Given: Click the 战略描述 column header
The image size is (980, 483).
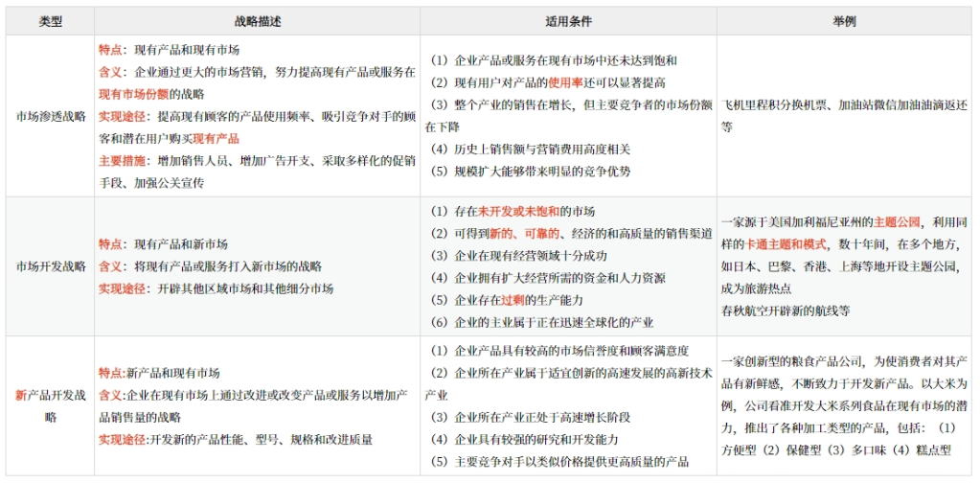Looking at the screenshot, I should tap(257, 20).
